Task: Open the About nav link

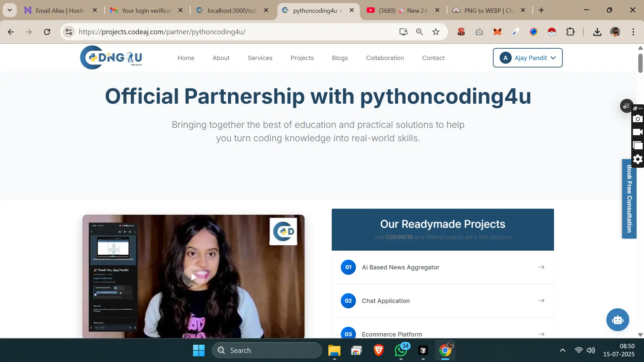Action: point(221,58)
